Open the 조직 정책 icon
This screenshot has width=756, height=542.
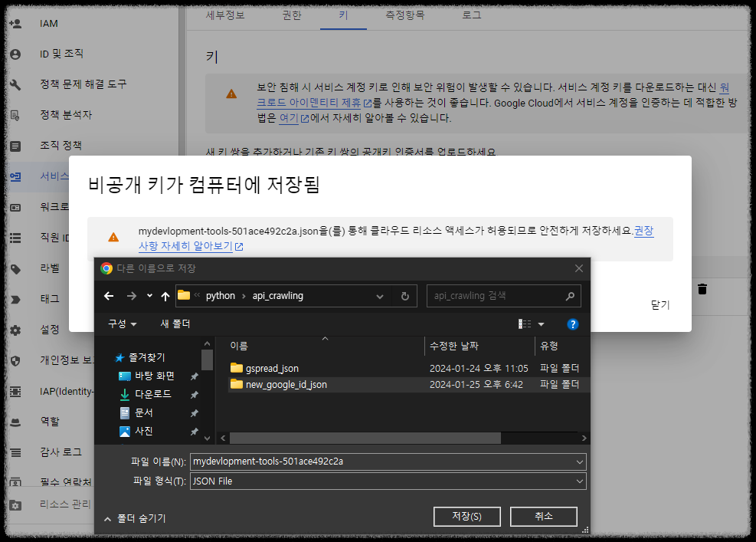pyautogui.click(x=15, y=146)
